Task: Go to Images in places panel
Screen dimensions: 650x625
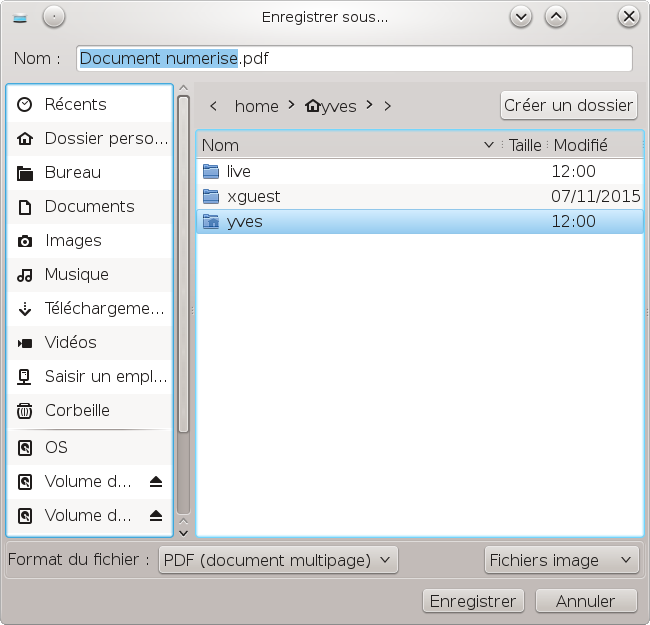Action: click(72, 240)
